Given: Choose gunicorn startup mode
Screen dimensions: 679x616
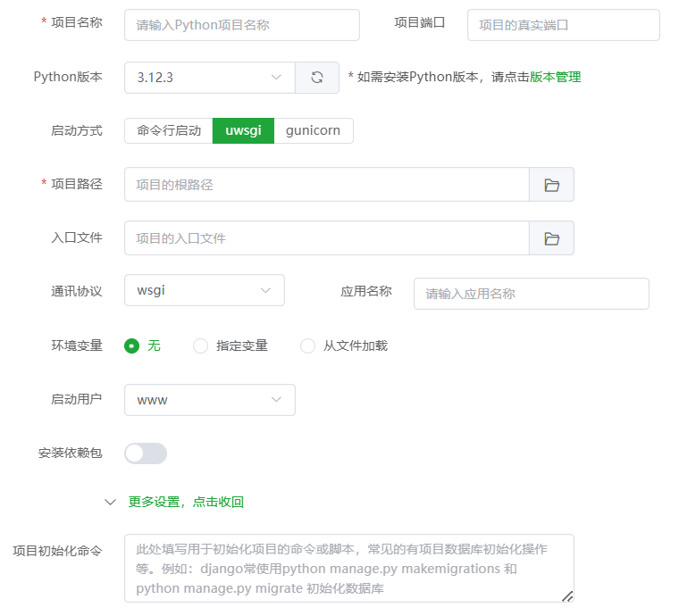Looking at the screenshot, I should pos(314,130).
